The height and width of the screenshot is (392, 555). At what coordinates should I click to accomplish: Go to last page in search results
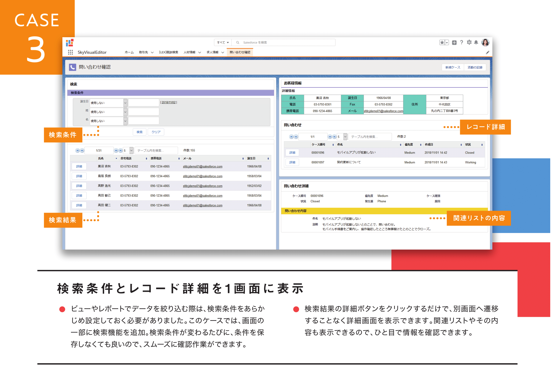pyautogui.click(x=120, y=150)
